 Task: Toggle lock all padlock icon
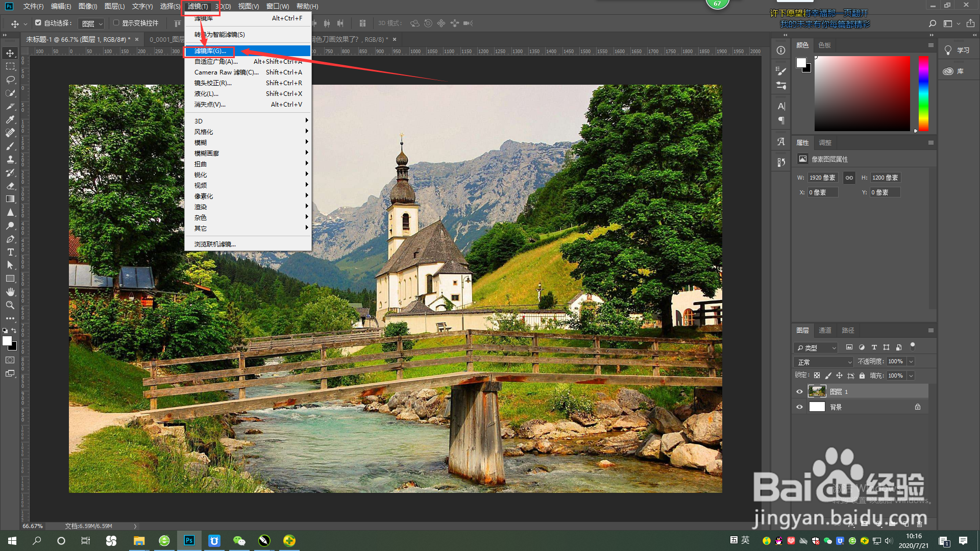coord(862,375)
